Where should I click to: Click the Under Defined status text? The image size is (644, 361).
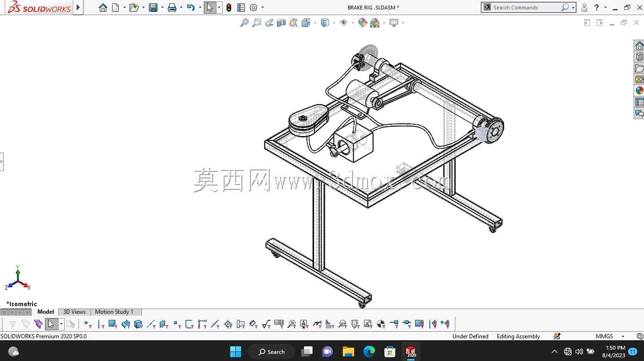[x=470, y=336]
